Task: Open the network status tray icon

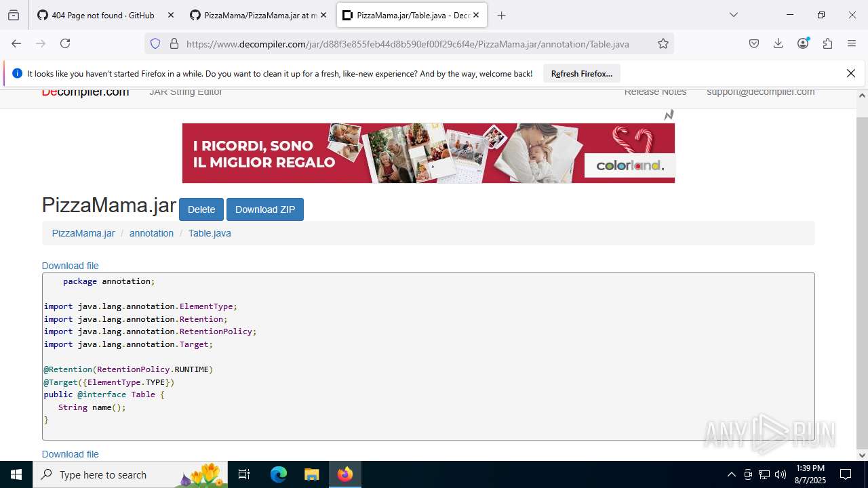Action: point(764,474)
